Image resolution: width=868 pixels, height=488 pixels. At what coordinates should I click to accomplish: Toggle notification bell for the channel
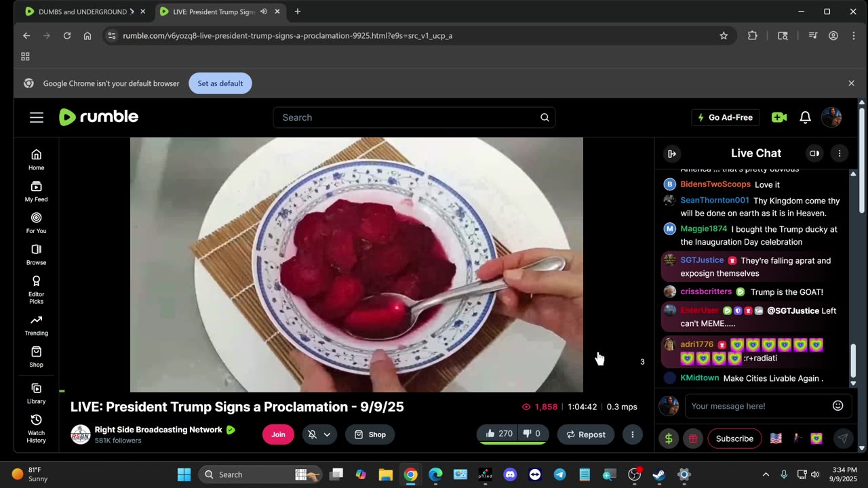(x=312, y=434)
